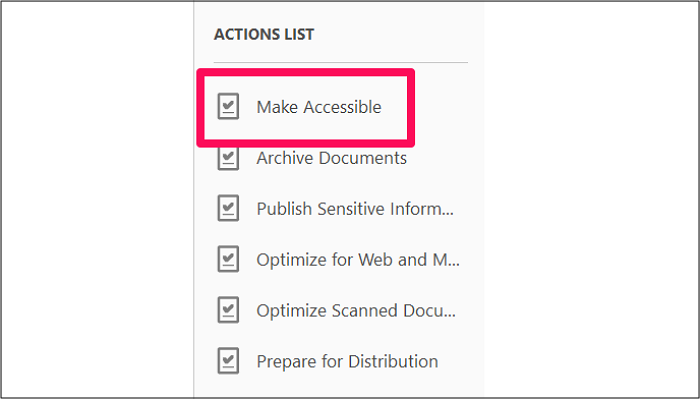Click the pink highlight border around Make Accessible
The width and height of the screenshot is (700, 399).
point(306,71)
